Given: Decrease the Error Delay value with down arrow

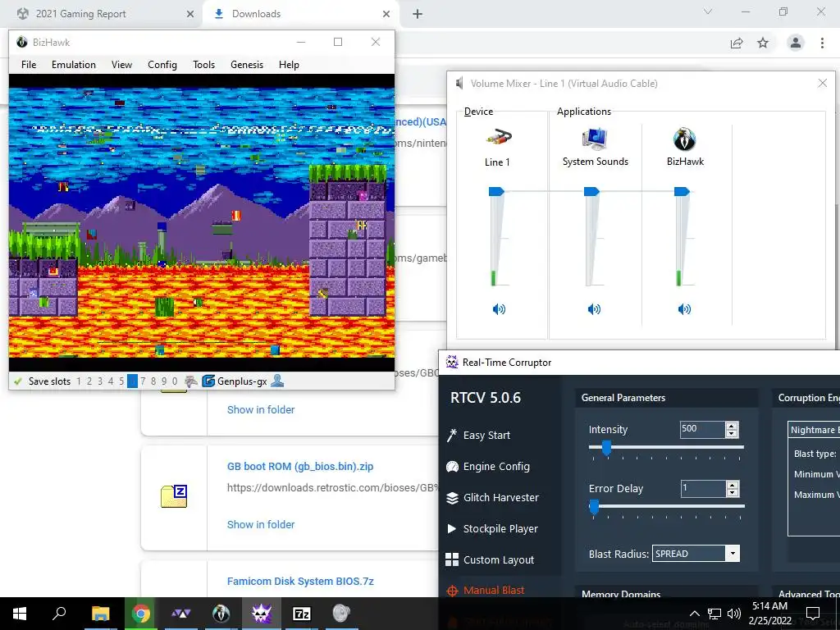Looking at the screenshot, I should pos(732,492).
